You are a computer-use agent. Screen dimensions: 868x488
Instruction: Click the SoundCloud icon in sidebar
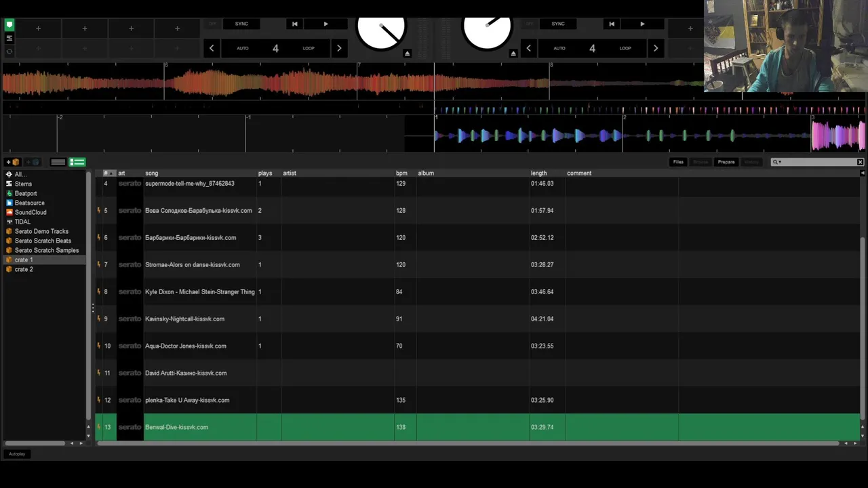9,212
